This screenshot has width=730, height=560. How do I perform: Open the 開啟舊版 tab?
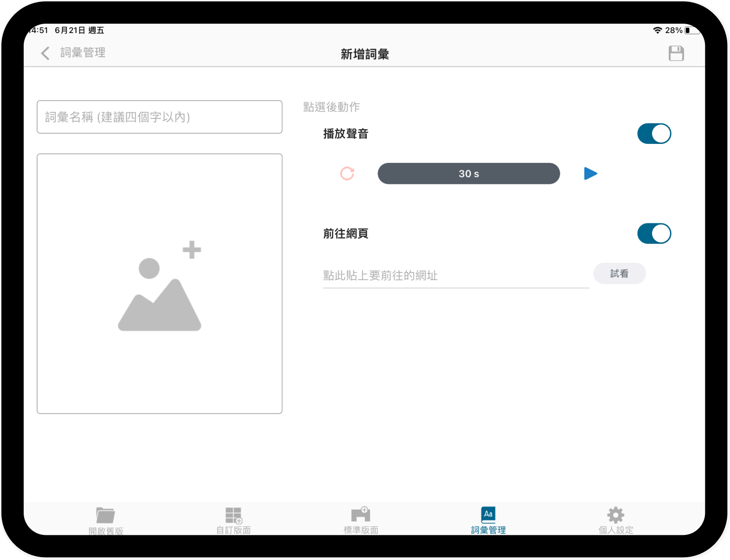(x=106, y=521)
